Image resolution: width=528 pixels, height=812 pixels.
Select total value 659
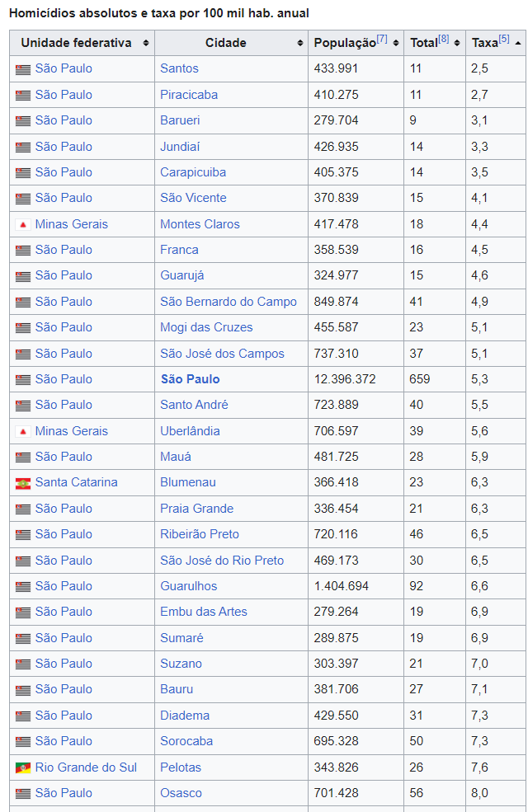(420, 379)
